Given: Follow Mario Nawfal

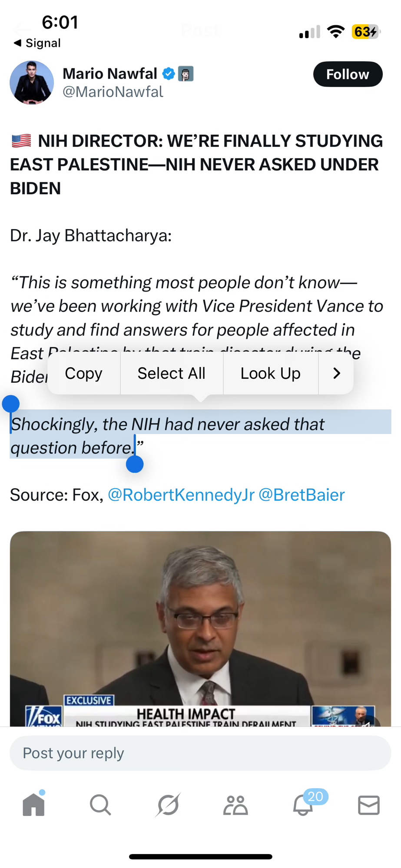Looking at the screenshot, I should (348, 74).
